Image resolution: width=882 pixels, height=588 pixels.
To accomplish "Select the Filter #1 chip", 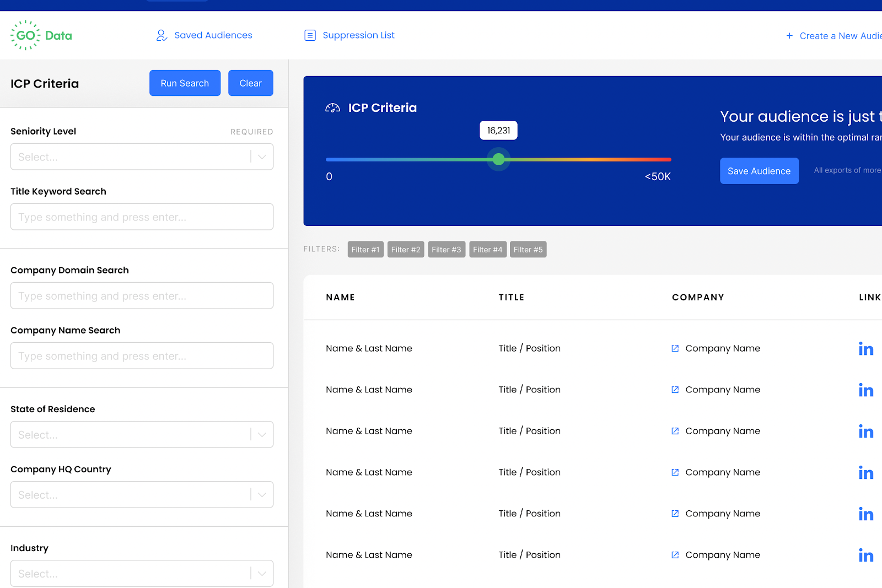I will tap(365, 249).
